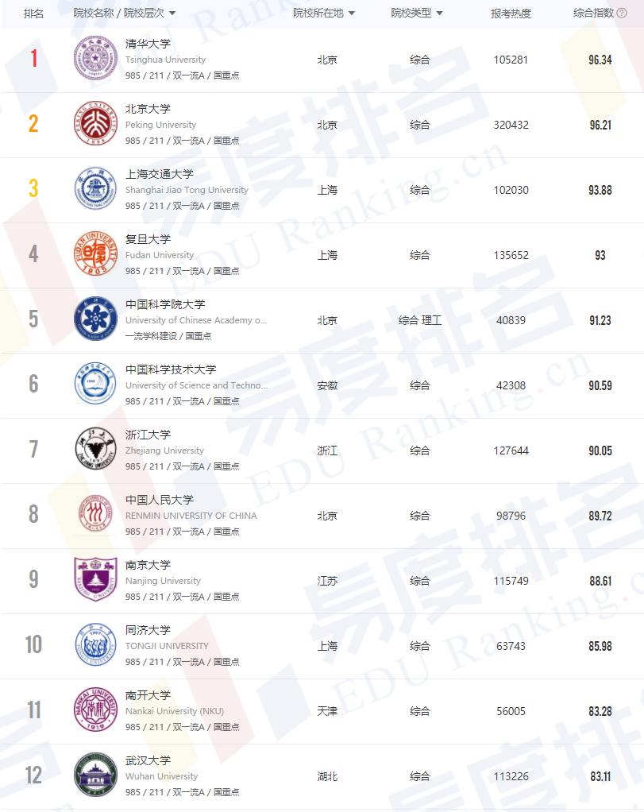Viewport: 644px width, 812px height.
Task: Open the 清华大学 name link
Action: pyautogui.click(x=148, y=44)
